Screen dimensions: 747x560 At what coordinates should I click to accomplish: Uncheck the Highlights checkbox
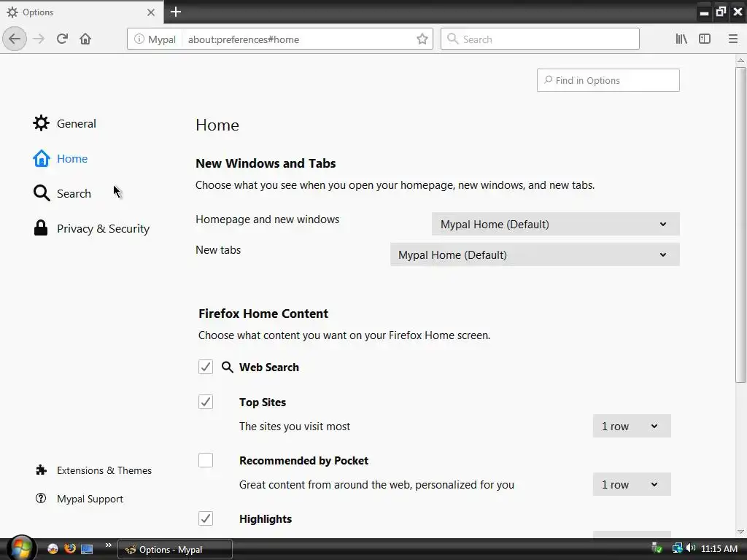tap(206, 518)
